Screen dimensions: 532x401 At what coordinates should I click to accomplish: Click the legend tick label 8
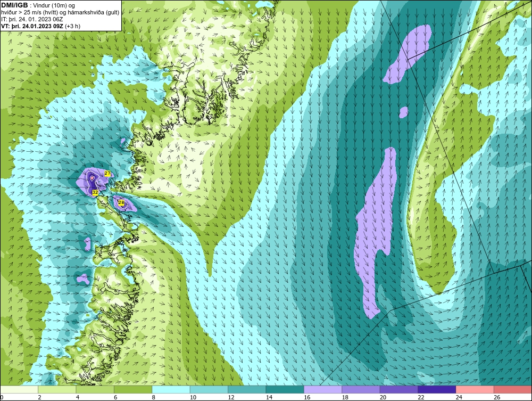[154, 397]
